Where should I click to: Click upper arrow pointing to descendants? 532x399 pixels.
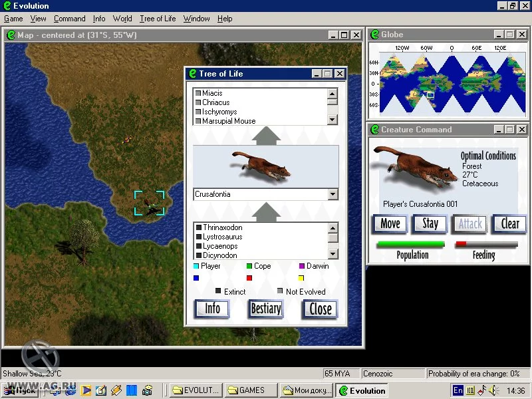(266, 136)
